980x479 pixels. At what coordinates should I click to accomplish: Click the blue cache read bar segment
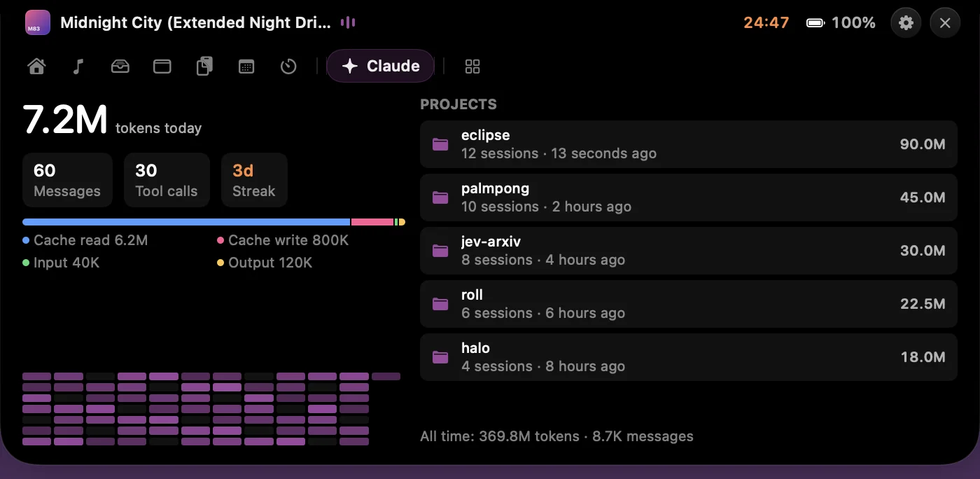point(186,222)
